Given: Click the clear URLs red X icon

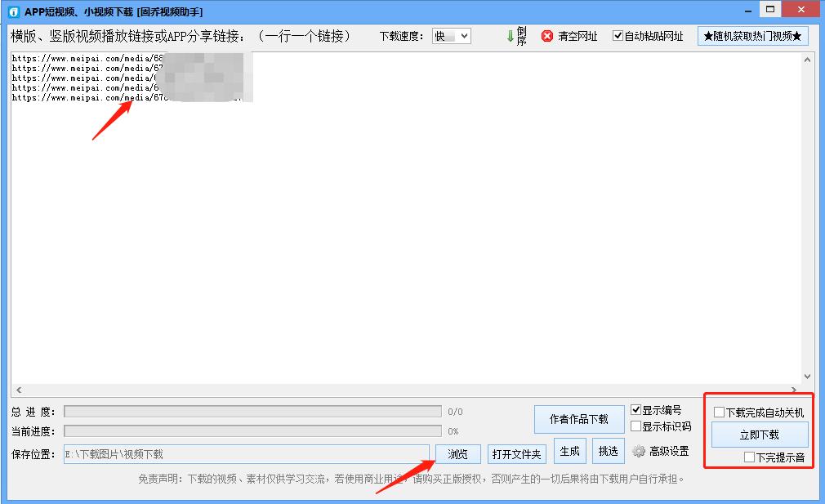Looking at the screenshot, I should (x=546, y=35).
